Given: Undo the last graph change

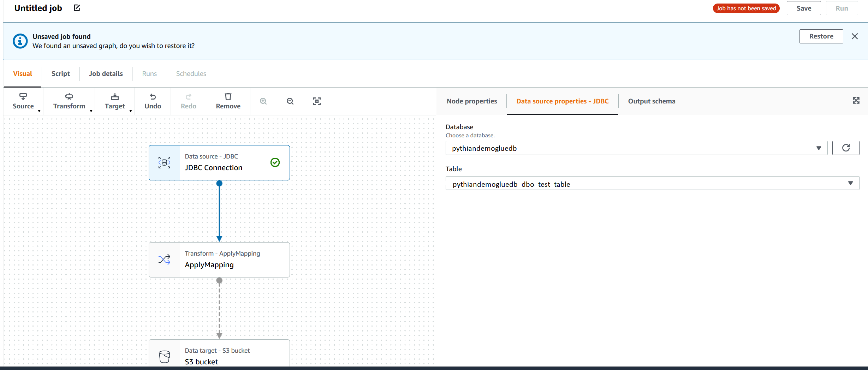Looking at the screenshot, I should pos(153,101).
